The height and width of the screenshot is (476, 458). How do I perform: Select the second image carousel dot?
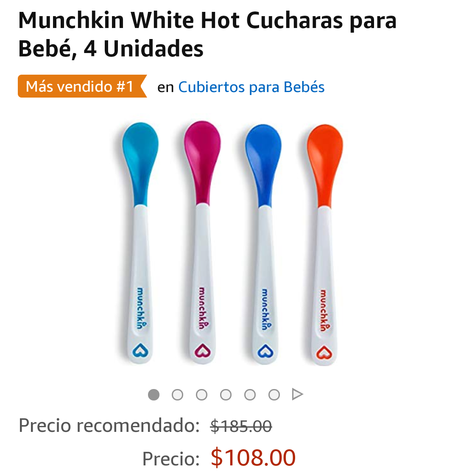[x=178, y=395]
